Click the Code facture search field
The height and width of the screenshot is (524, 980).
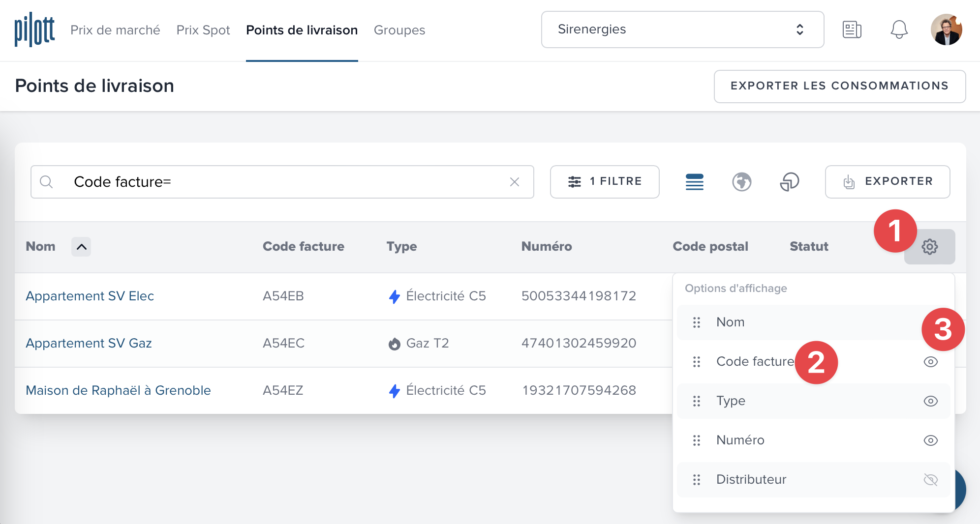[x=285, y=182]
